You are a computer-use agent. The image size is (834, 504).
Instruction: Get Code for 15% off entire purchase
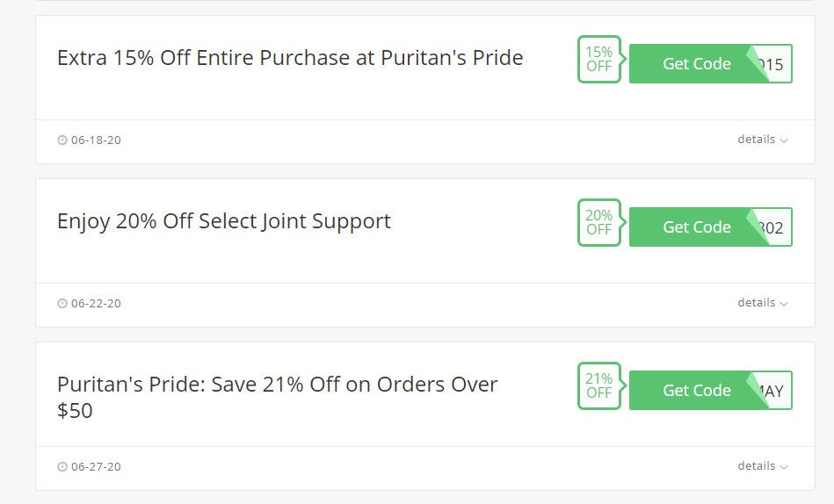point(696,64)
